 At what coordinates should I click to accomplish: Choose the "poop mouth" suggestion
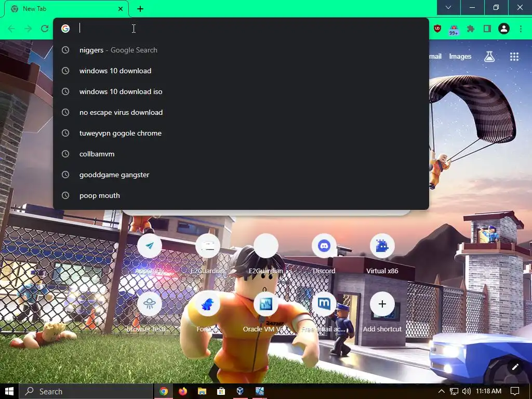point(241,195)
